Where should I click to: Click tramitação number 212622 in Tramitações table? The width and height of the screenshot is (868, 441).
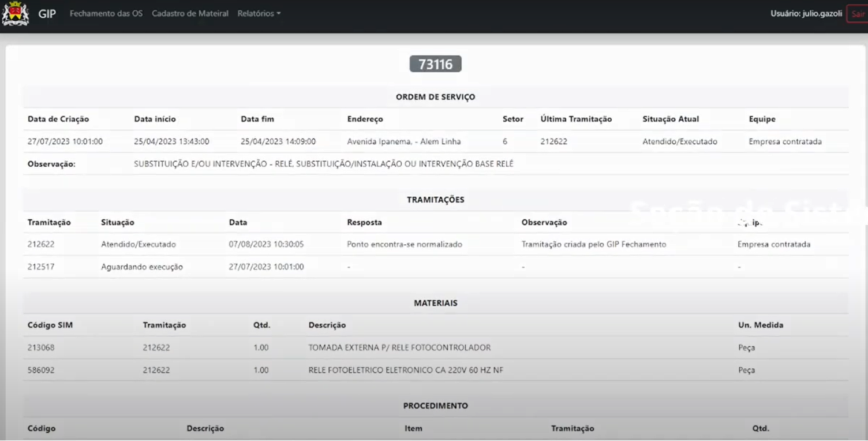[x=41, y=244]
